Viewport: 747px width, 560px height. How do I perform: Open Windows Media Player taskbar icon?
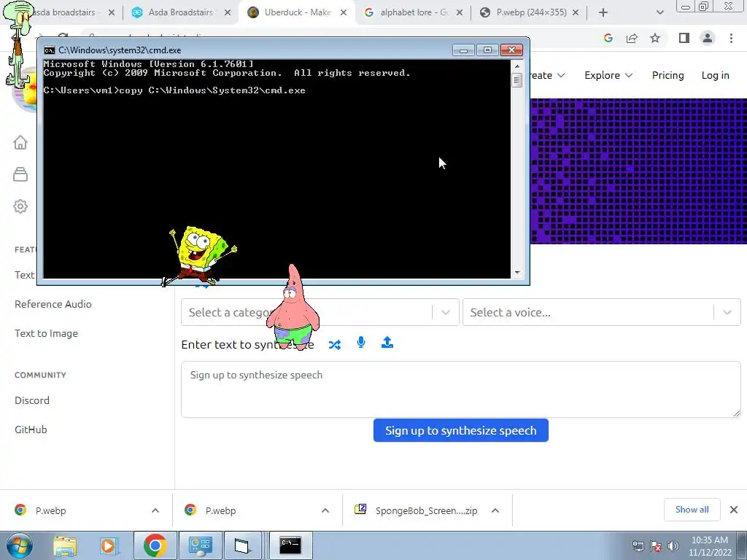click(x=109, y=545)
